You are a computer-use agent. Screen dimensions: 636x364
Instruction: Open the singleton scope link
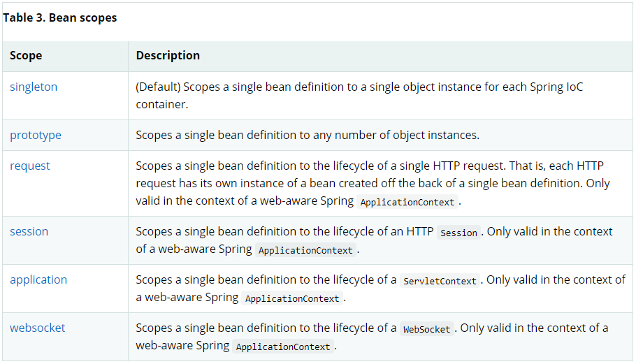click(x=34, y=87)
